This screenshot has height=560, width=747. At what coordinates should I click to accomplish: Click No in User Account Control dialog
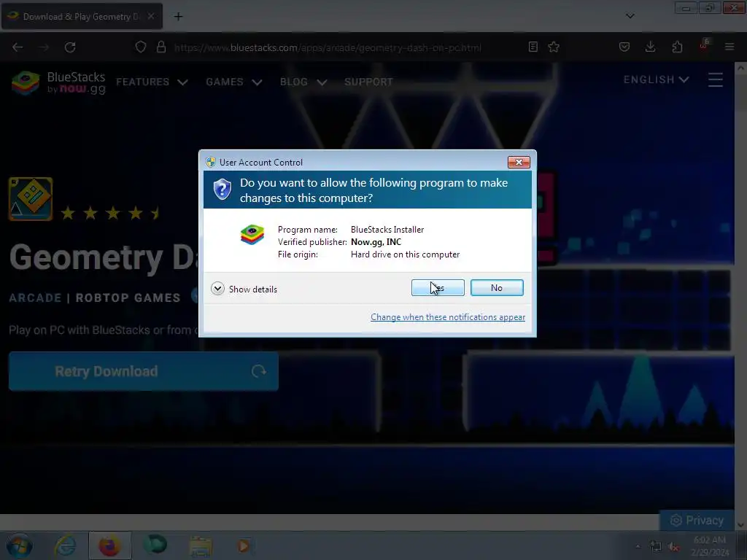click(496, 287)
